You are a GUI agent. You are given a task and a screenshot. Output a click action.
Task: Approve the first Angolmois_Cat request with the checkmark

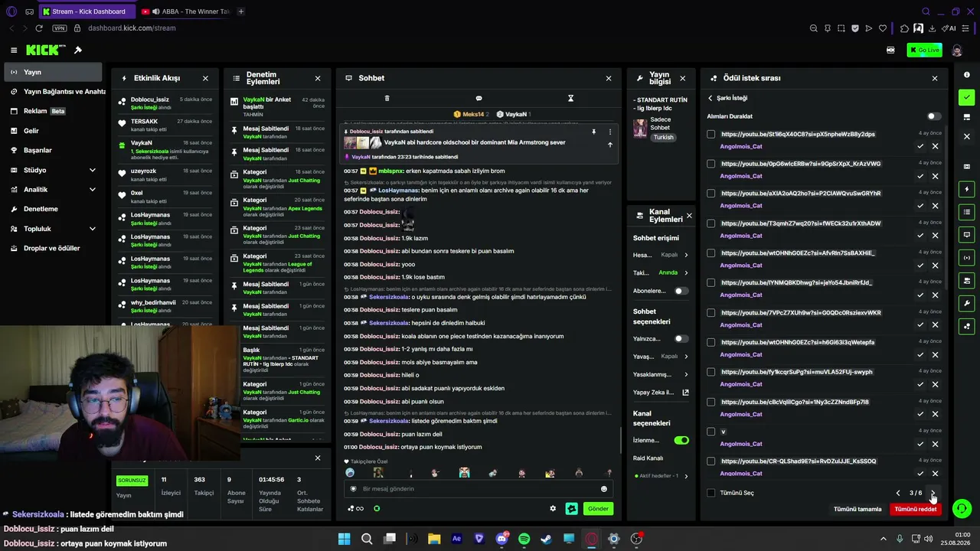(x=920, y=146)
